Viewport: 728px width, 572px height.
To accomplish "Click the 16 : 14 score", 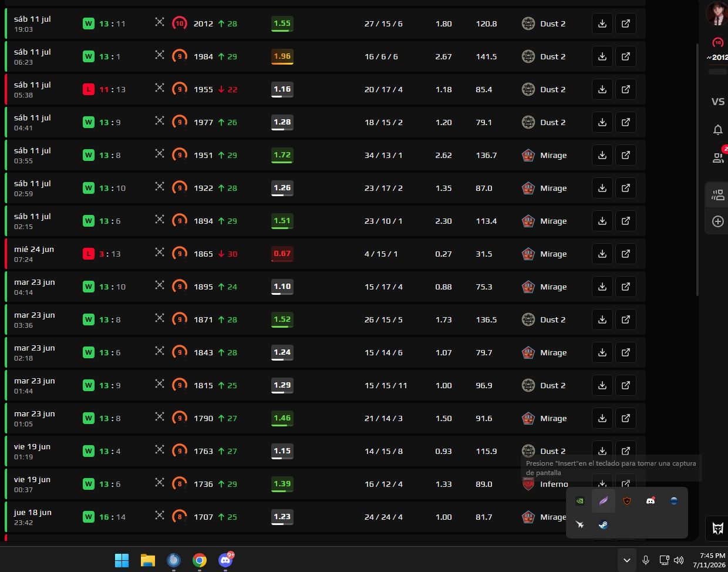I will tap(112, 517).
